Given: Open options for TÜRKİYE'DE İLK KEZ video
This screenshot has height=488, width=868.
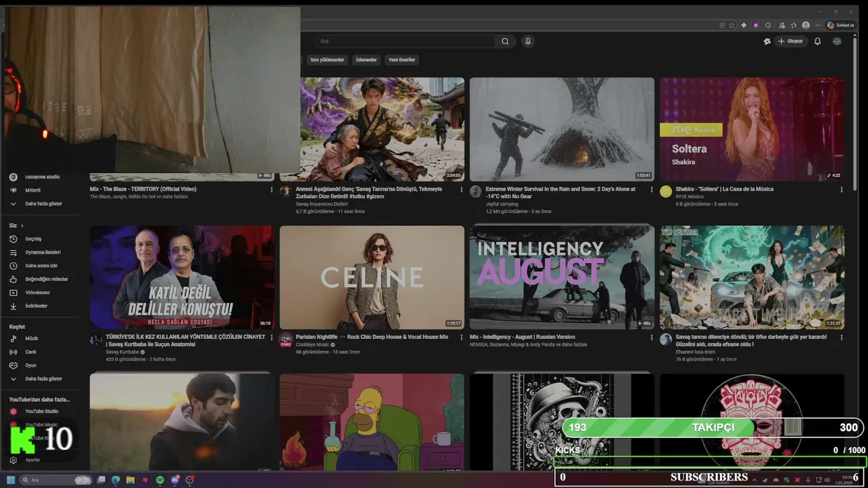Looking at the screenshot, I should [272, 338].
